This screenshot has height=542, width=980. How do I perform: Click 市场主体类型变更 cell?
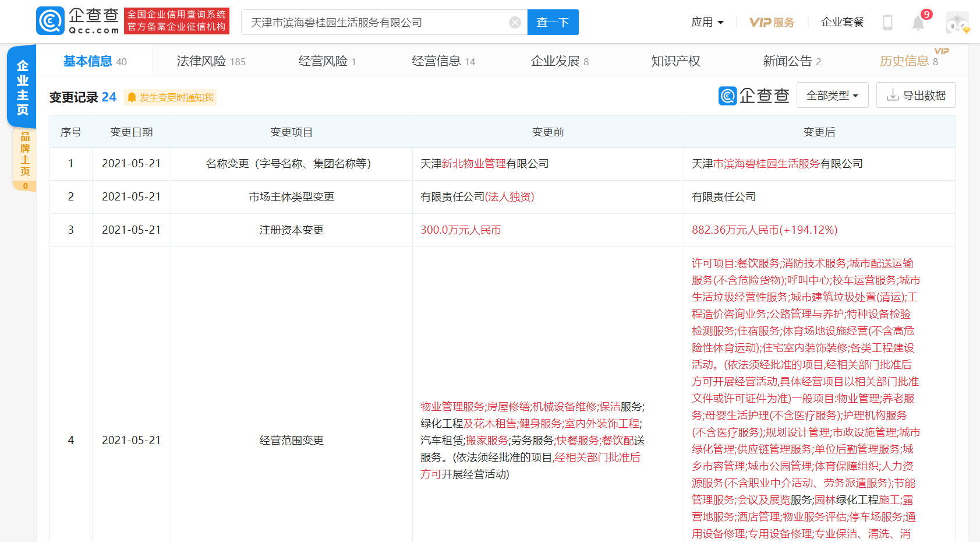click(x=291, y=197)
